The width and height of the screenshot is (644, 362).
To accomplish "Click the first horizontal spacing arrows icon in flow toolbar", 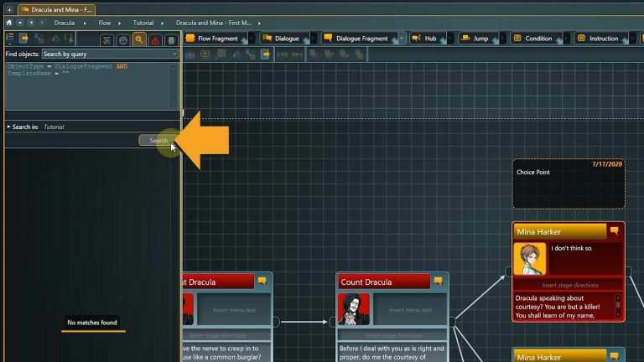I will 282,54.
